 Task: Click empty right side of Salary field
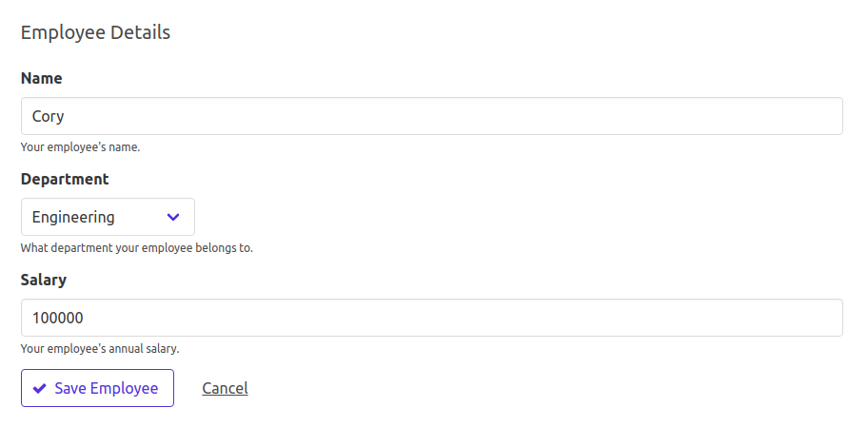pos(666,318)
